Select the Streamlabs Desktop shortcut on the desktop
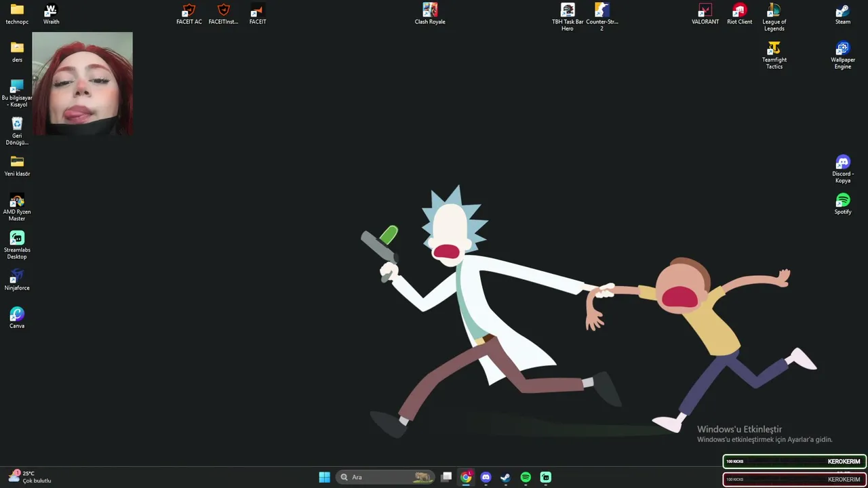The height and width of the screenshot is (488, 868). 17,245
